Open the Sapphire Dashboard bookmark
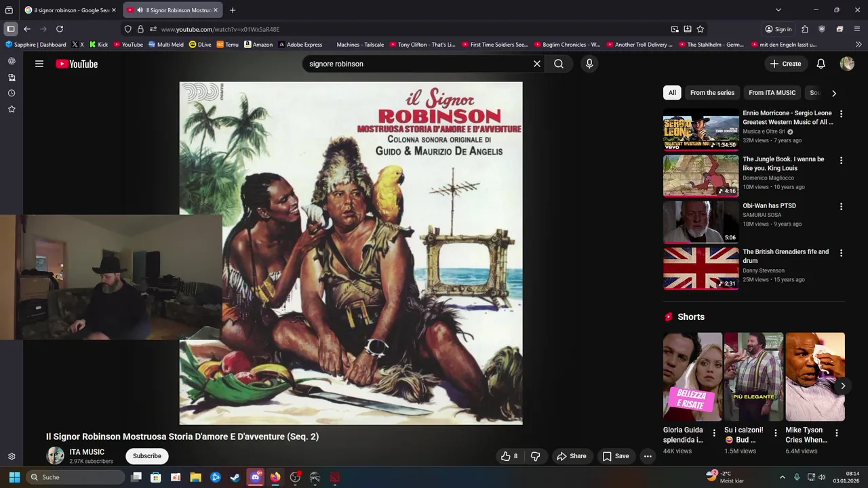 (x=36, y=45)
